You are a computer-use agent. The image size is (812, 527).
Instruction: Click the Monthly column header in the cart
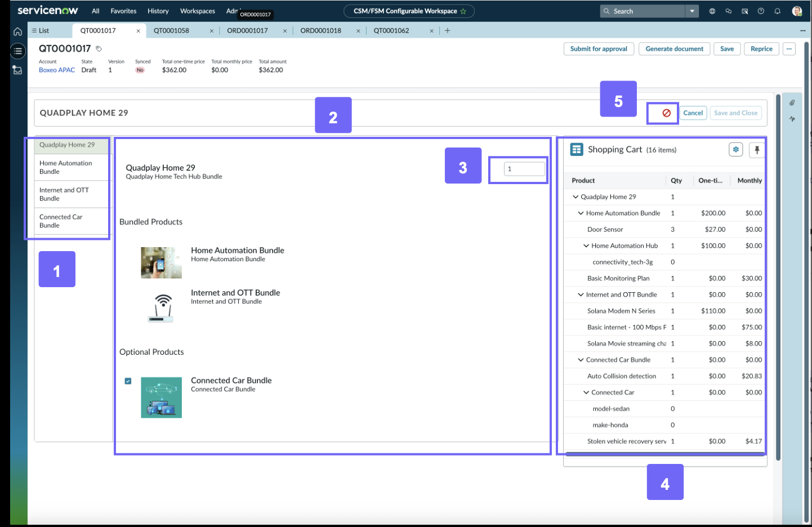[749, 181]
